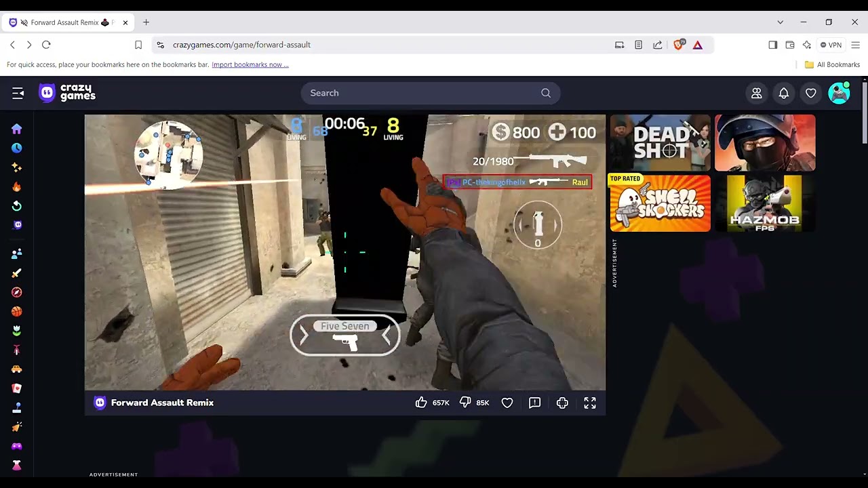
Task: Click the search magnifier icon
Action: click(x=546, y=93)
